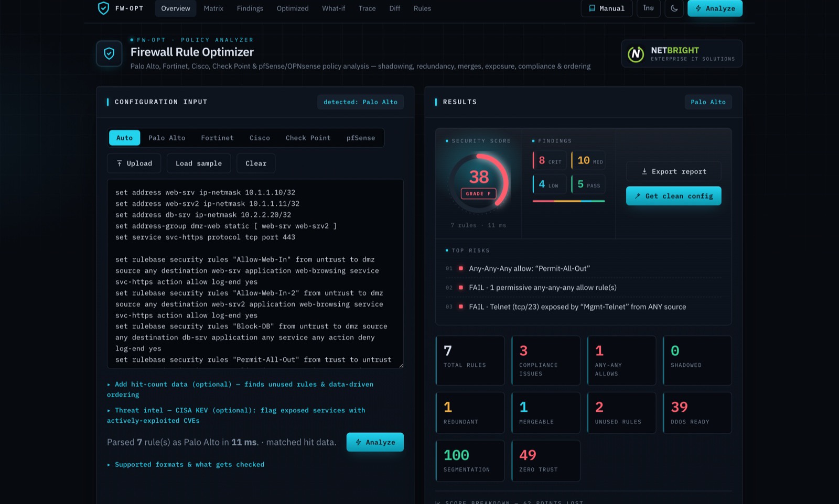Screen dimensions: 839x504
Task: Clear the configuration input
Action: click(x=256, y=163)
